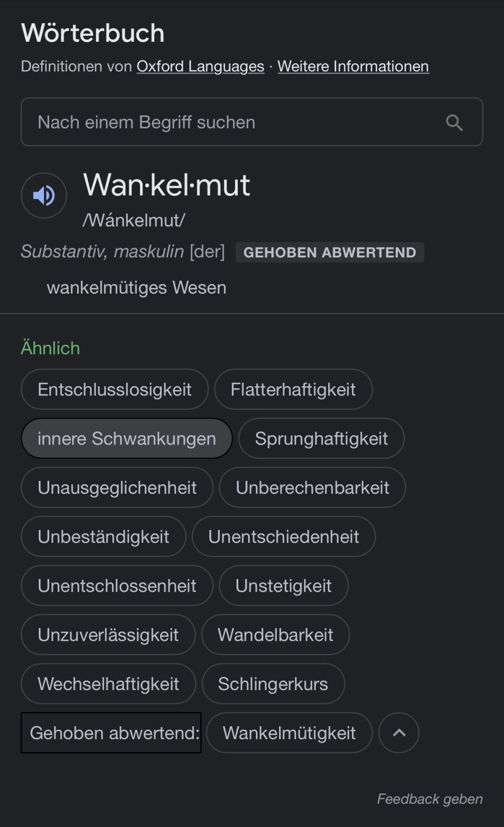Choose the 'innere Schwankungen' chip
Screen dimensions: 504x827
pyautogui.click(x=127, y=438)
